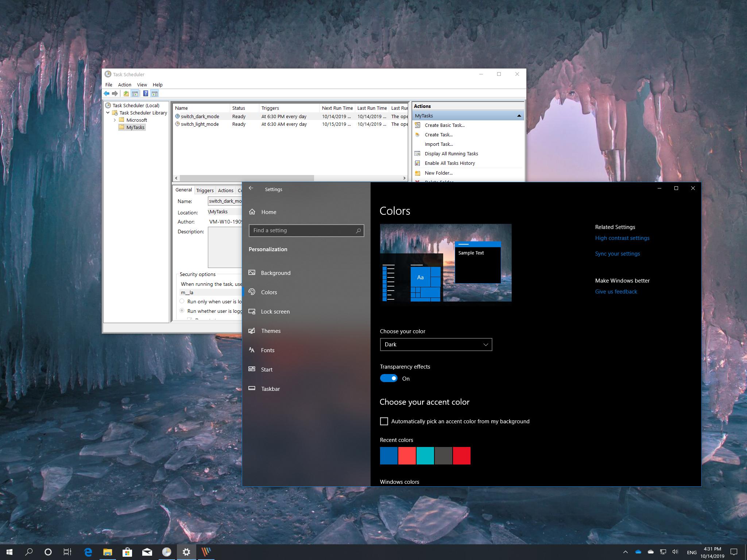Open the Action Center notification icon
Screen dimensions: 747x560
tap(734, 552)
